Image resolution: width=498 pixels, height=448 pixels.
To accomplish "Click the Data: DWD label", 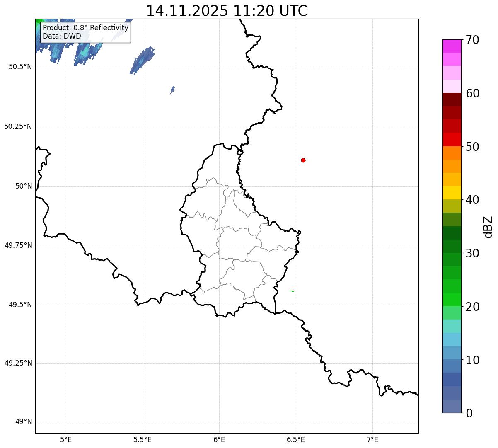I will click(62, 36).
